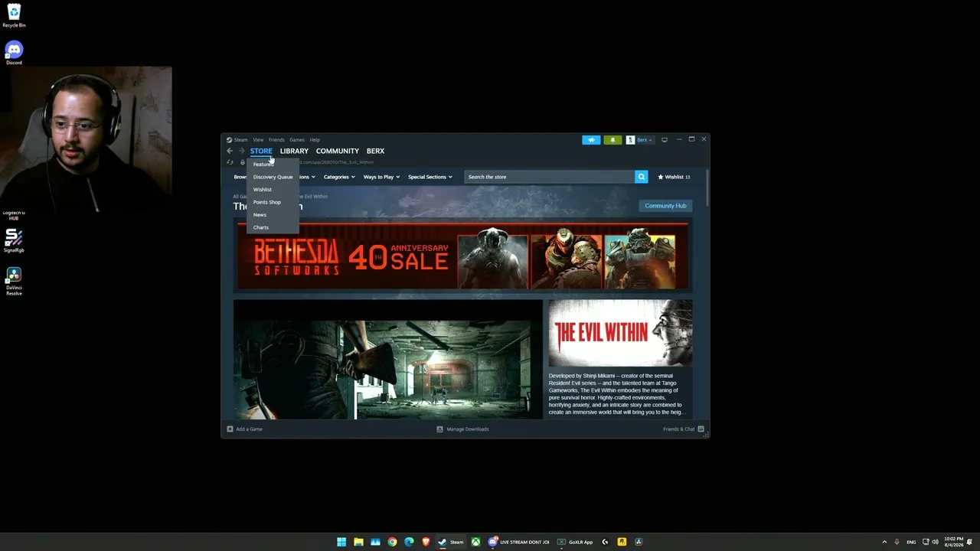The width and height of the screenshot is (980, 551).
Task: Click the Steam back navigation arrow
Action: coord(230,151)
